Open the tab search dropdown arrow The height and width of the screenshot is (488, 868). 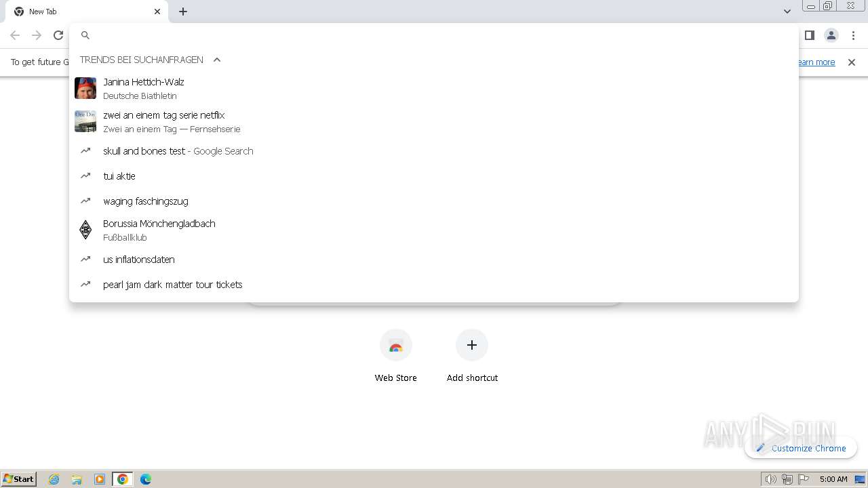(787, 12)
